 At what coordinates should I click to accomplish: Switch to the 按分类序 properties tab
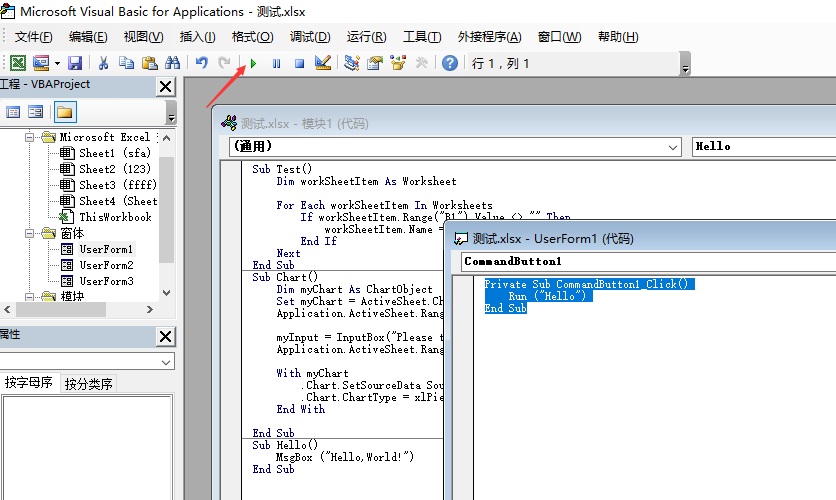pos(89,383)
